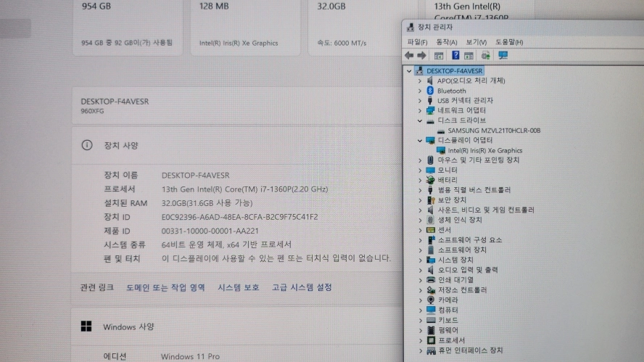
Task: Click the Update driver toolbar icon
Action: [485, 55]
